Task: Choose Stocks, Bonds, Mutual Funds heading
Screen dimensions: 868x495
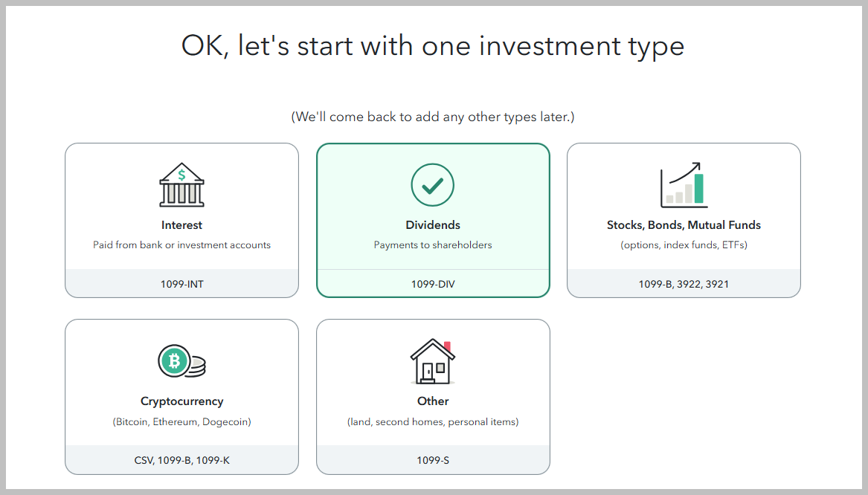Action: [684, 225]
